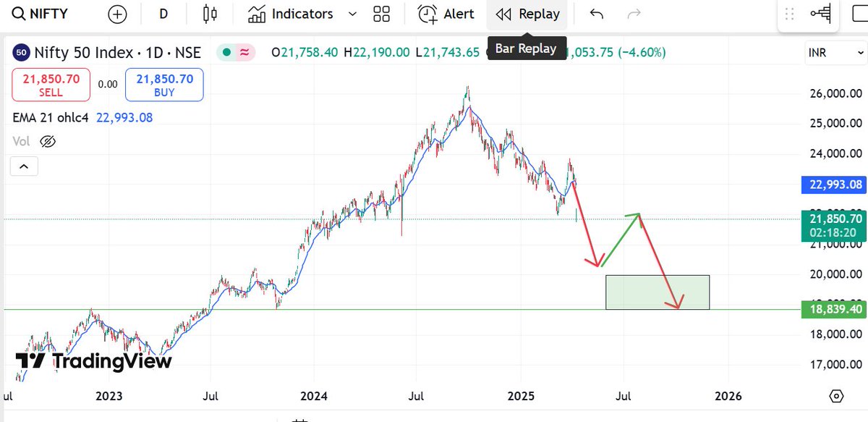Add symbol to compare with plus icon
This screenshot has height=422, width=868.
pyautogui.click(x=116, y=14)
